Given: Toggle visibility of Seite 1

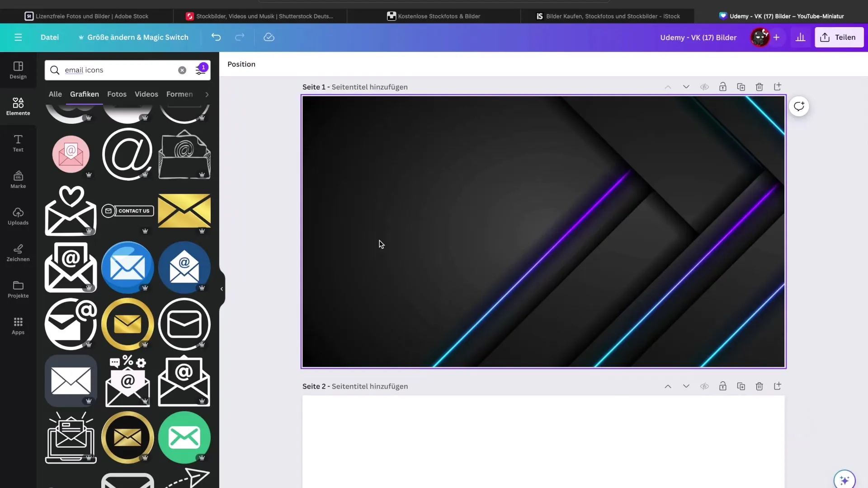Looking at the screenshot, I should 704,87.
